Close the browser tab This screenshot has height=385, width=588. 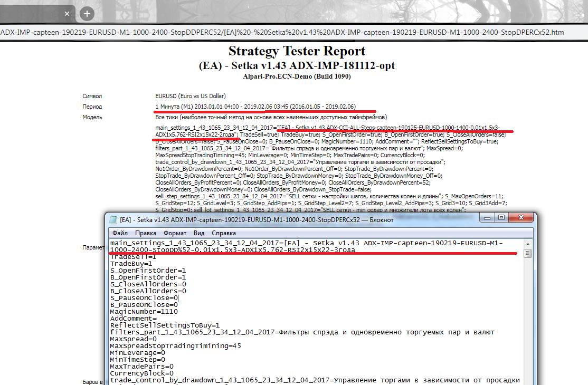[67, 14]
